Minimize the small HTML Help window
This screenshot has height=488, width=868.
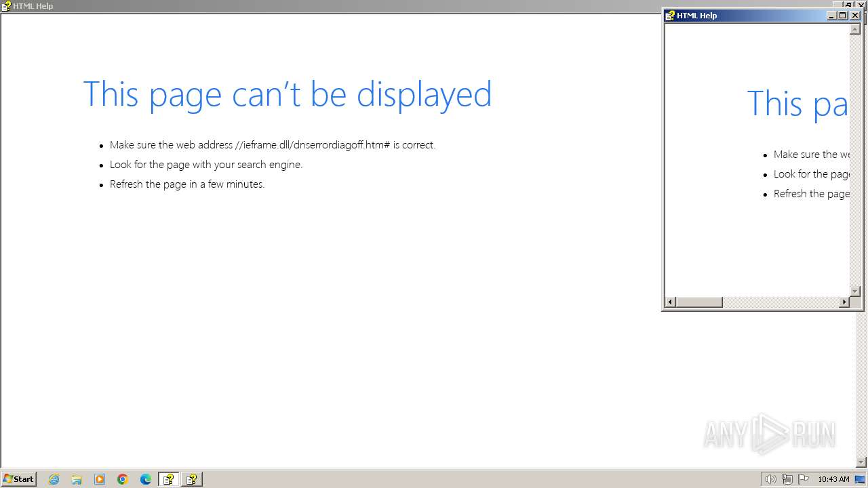[831, 16]
